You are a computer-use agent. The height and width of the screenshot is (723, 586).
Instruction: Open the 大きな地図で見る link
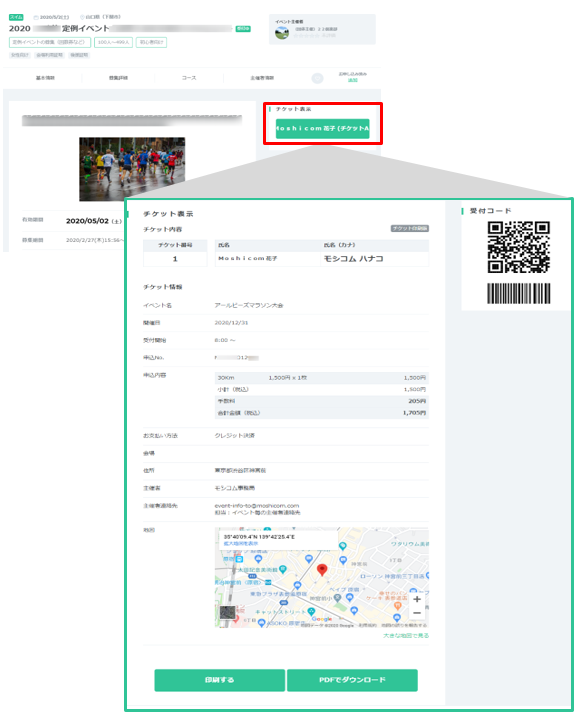[x=406, y=635]
